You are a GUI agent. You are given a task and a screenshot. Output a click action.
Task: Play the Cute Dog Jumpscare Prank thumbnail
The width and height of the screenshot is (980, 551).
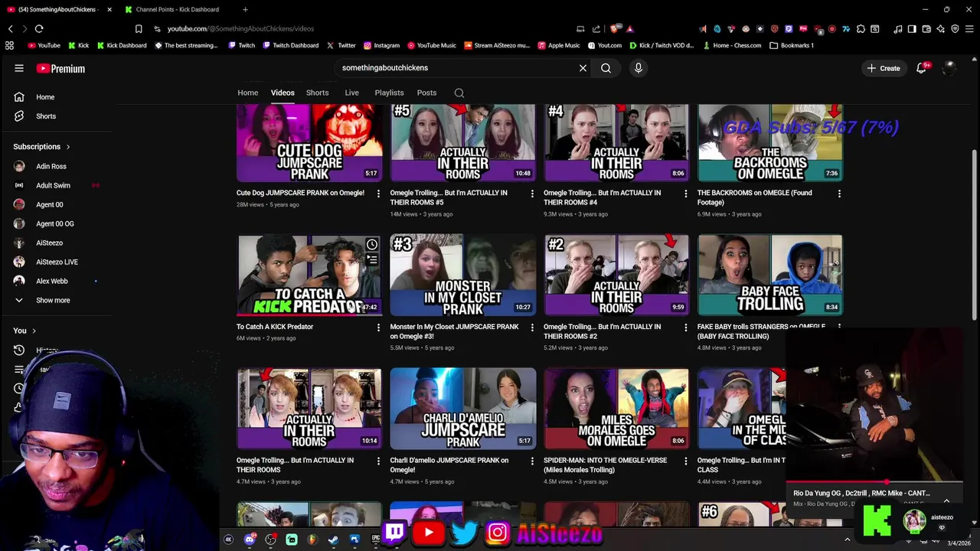(309, 142)
